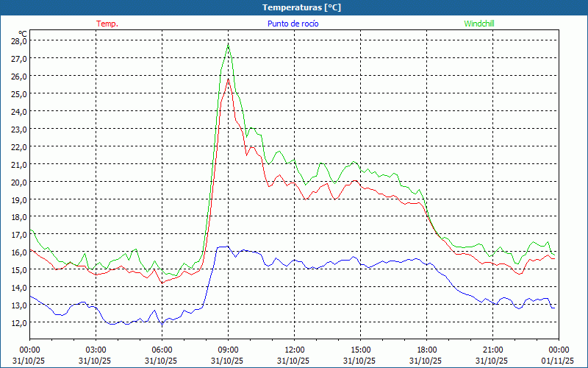Select the 20,0 value on temperature axis
This screenshot has width=588, height=368.
point(18,182)
